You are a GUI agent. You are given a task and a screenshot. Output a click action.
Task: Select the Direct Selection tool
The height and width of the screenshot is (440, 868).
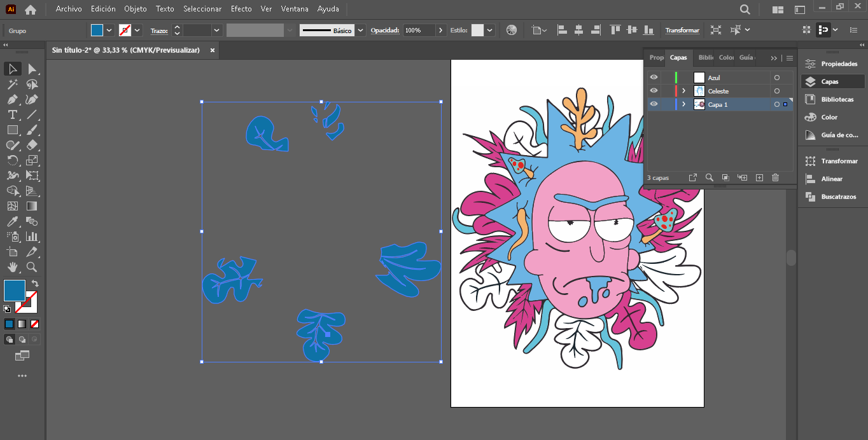point(32,69)
